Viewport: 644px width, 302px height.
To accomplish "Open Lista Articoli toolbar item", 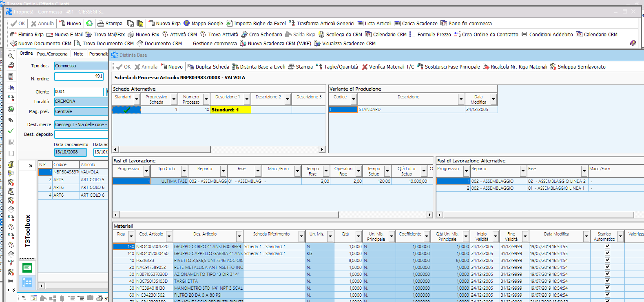I will pos(374,23).
